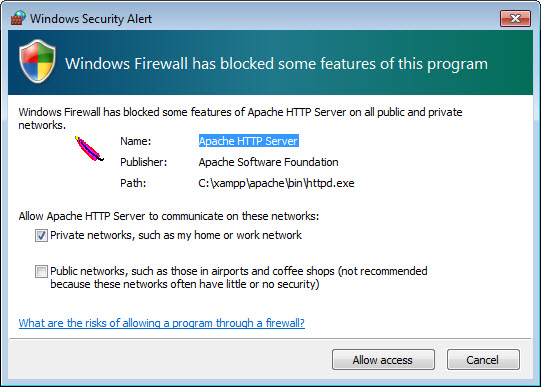Click the firewall icon in title bar
This screenshot has height=387, width=541.
(x=18, y=18)
